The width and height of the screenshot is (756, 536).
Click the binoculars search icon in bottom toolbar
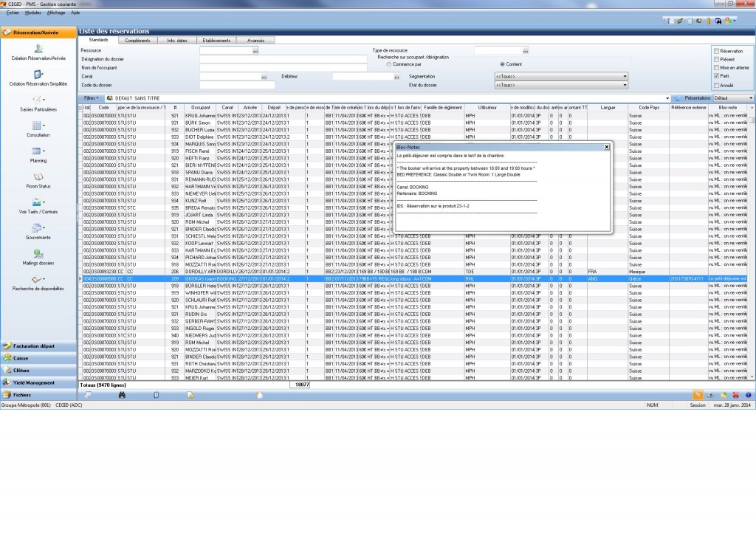point(122,395)
